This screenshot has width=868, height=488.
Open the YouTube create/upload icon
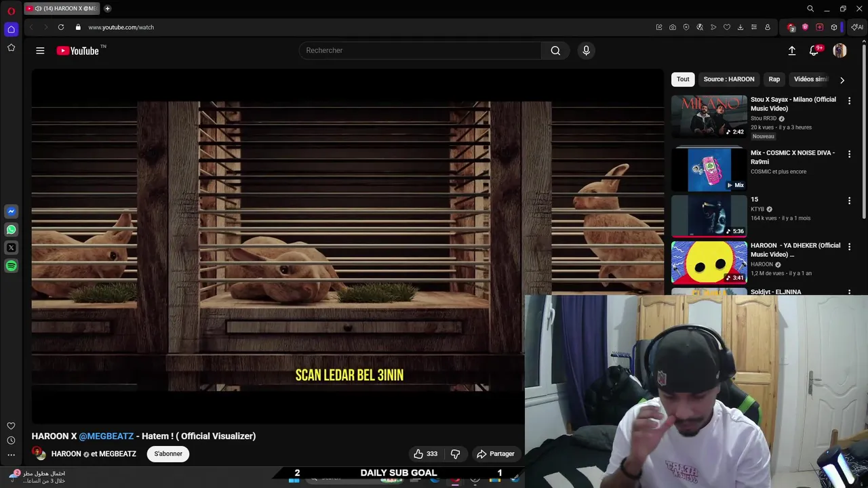click(x=791, y=51)
